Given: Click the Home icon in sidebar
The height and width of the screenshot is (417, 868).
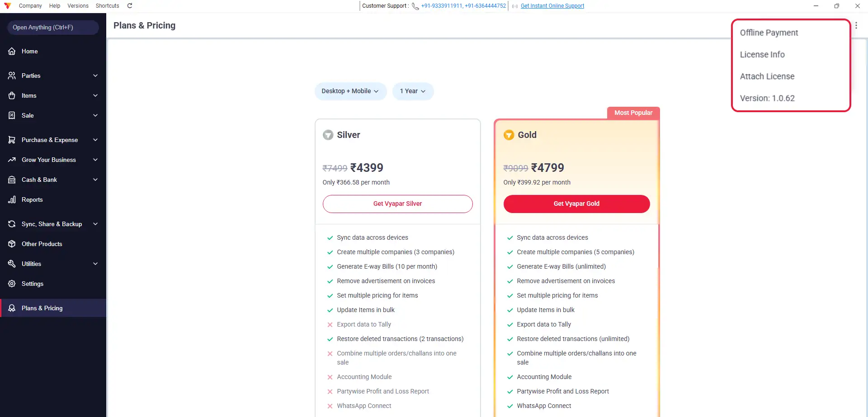Looking at the screenshot, I should (12, 51).
